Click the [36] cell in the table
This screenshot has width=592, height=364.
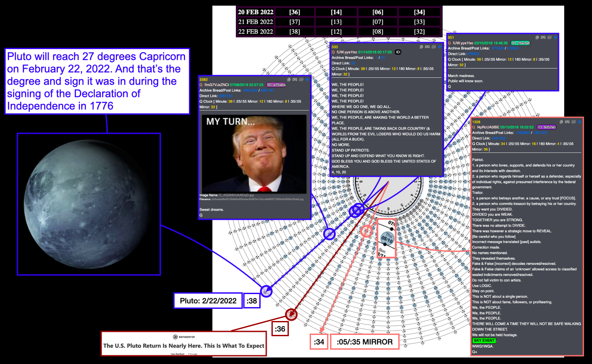coord(294,12)
